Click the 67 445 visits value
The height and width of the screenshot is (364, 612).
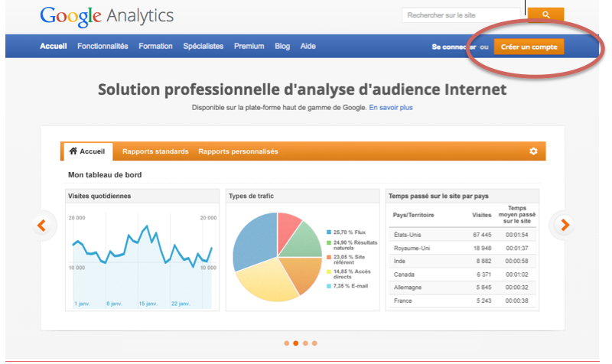coord(482,235)
